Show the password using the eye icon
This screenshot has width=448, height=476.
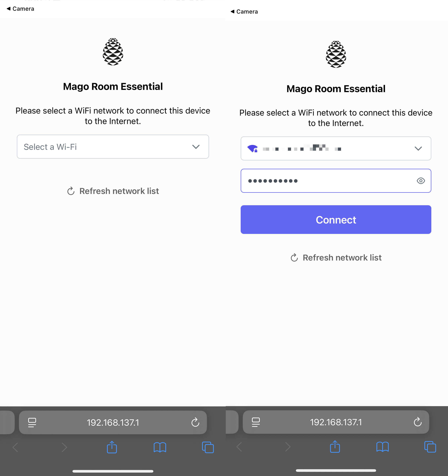tap(421, 181)
